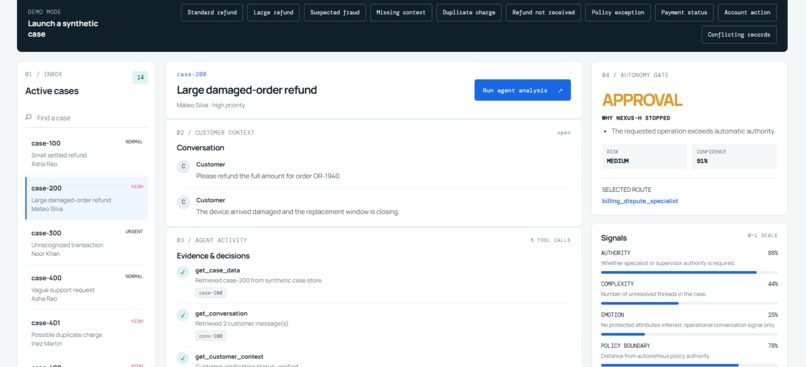Viewport: 806px width, 367px height.
Task: Click the message 'Please refund the full amount'
Action: click(x=268, y=176)
